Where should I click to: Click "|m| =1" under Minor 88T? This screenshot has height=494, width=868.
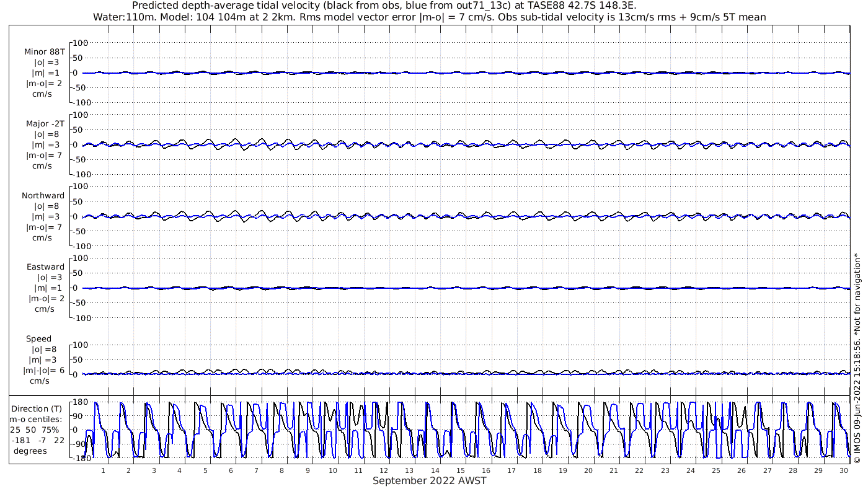[x=46, y=73]
